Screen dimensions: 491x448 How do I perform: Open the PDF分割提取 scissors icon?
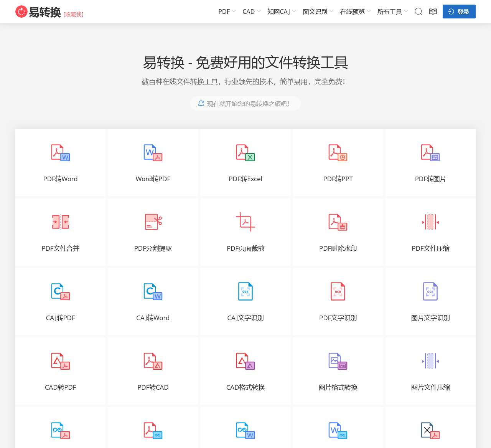153,222
